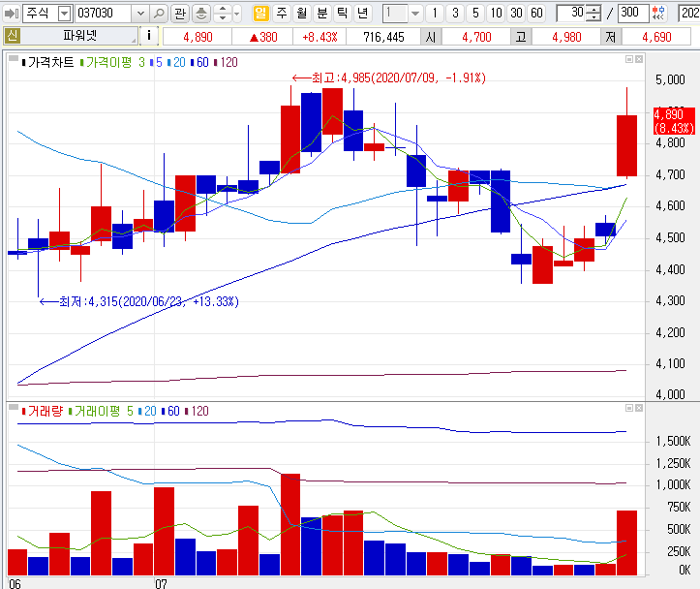Click the 거래량 volume legend label
The image size is (700, 589).
pyautogui.click(x=43, y=412)
